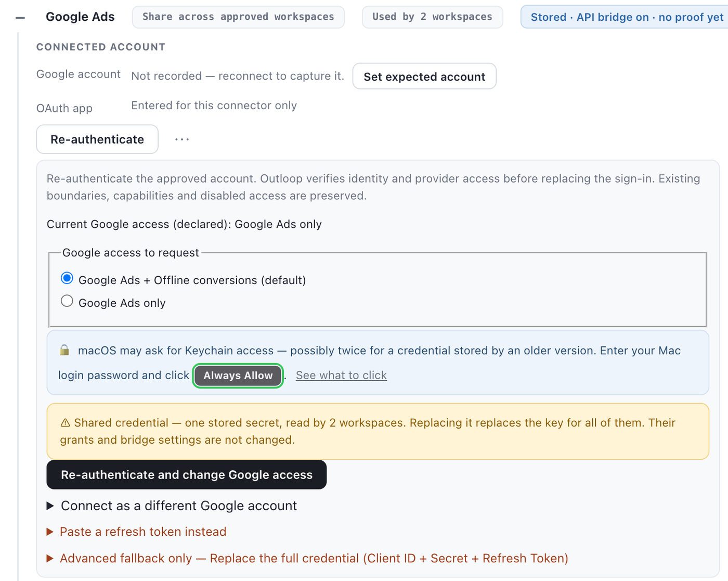Click Re-authenticate and change Google access
The width and height of the screenshot is (728, 581).
187,474
